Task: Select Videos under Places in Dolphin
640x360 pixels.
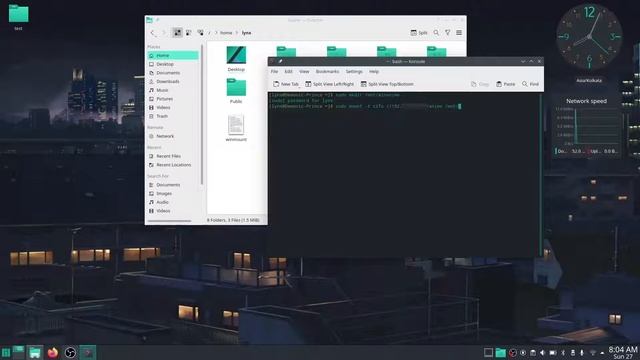Action: point(173,107)
